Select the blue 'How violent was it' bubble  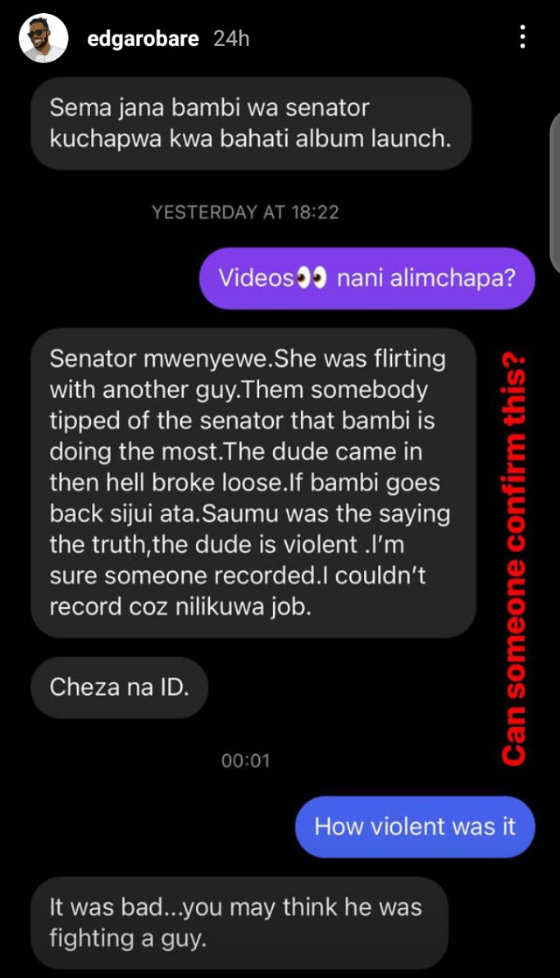[415, 826]
